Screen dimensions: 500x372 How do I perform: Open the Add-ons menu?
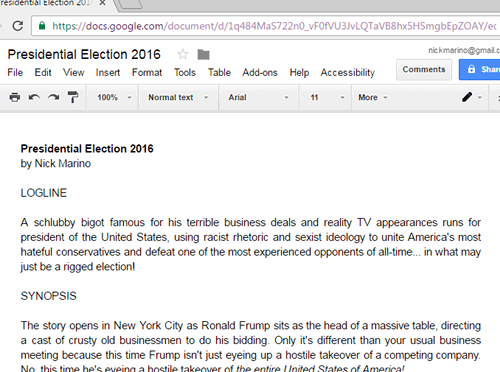pos(260,72)
